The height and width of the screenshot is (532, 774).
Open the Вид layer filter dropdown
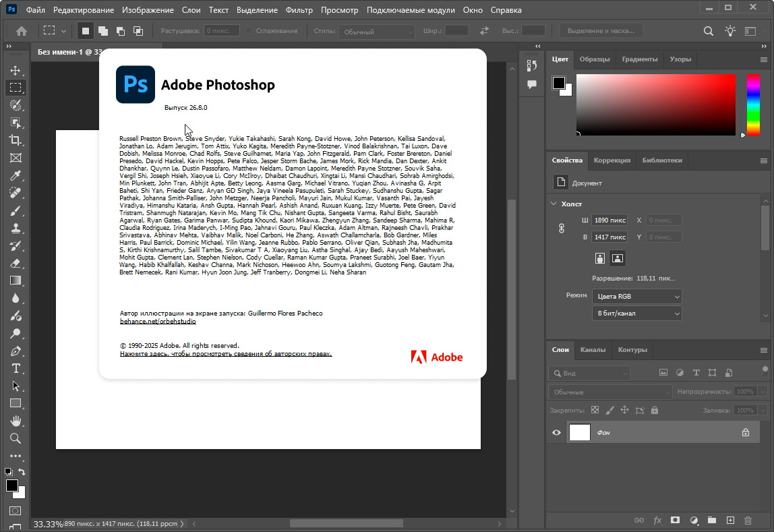(589, 373)
